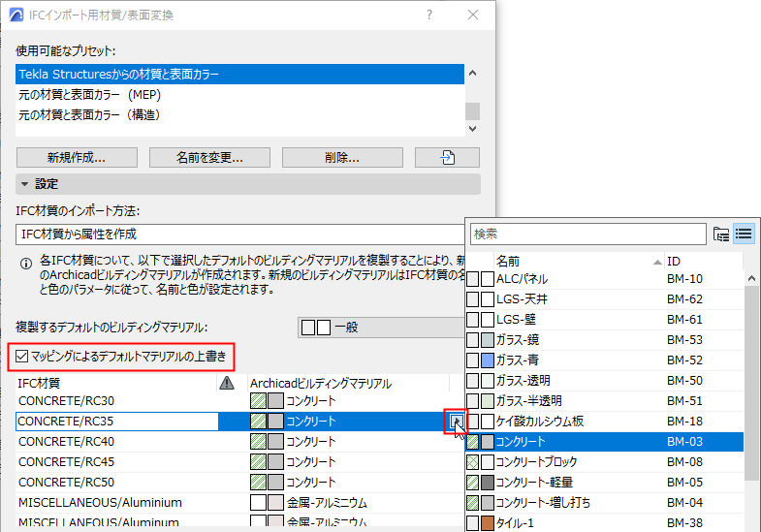Click the Archicad logo in the title bar
761x532 pixels.
(16, 16)
